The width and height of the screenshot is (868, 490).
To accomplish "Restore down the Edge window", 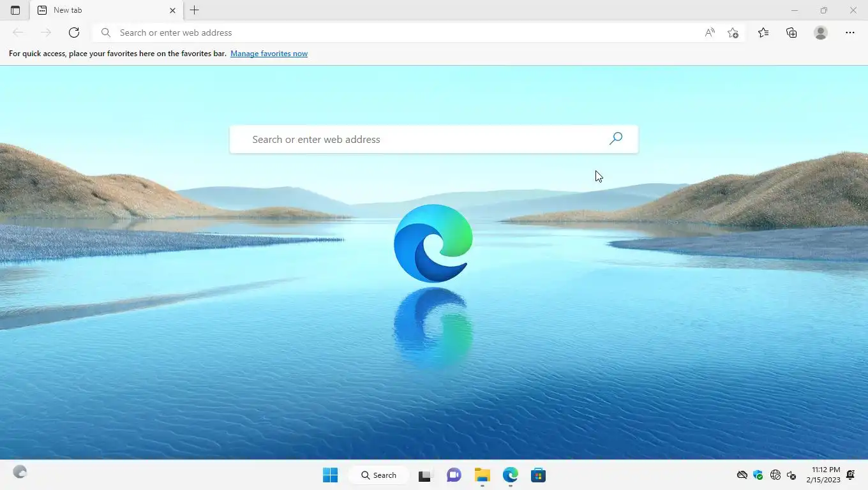I will 824,10.
